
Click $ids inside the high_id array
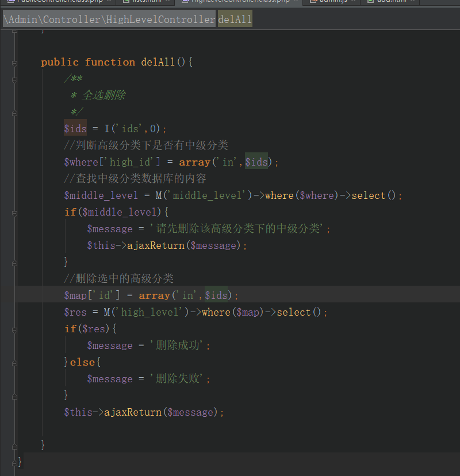coord(256,162)
